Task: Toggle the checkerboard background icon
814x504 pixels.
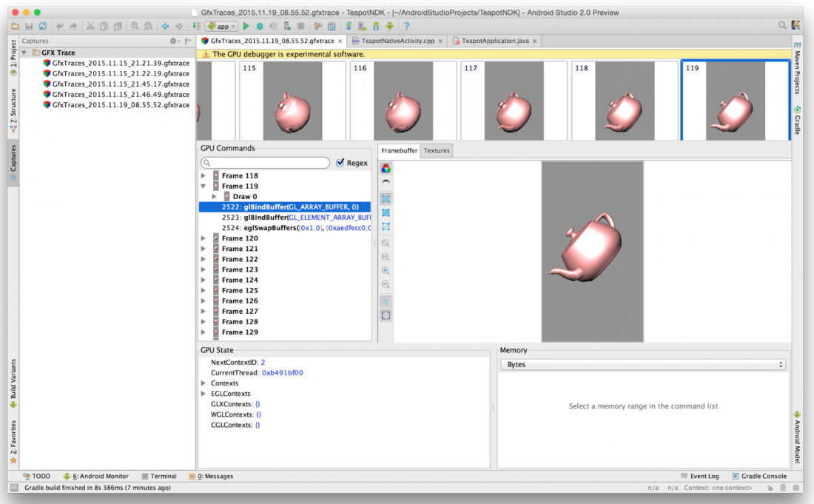Action: [386, 315]
